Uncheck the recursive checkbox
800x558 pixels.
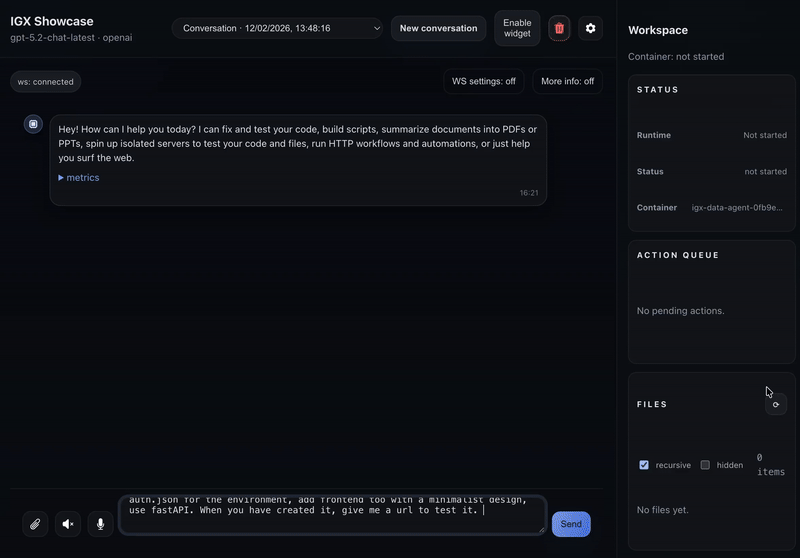[644, 465]
